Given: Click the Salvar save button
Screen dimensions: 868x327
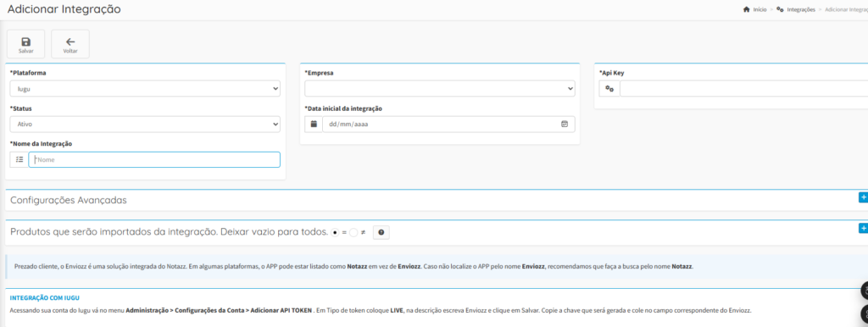Looking at the screenshot, I should click(x=25, y=44).
